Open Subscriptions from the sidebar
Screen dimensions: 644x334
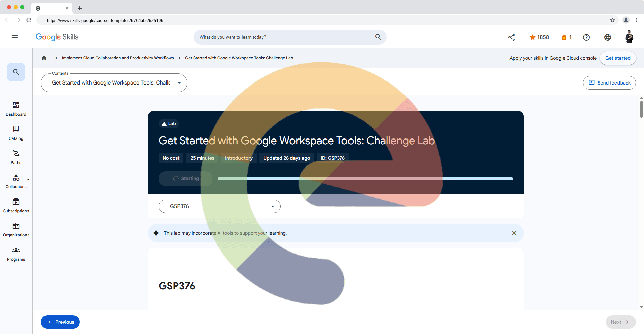(x=16, y=206)
